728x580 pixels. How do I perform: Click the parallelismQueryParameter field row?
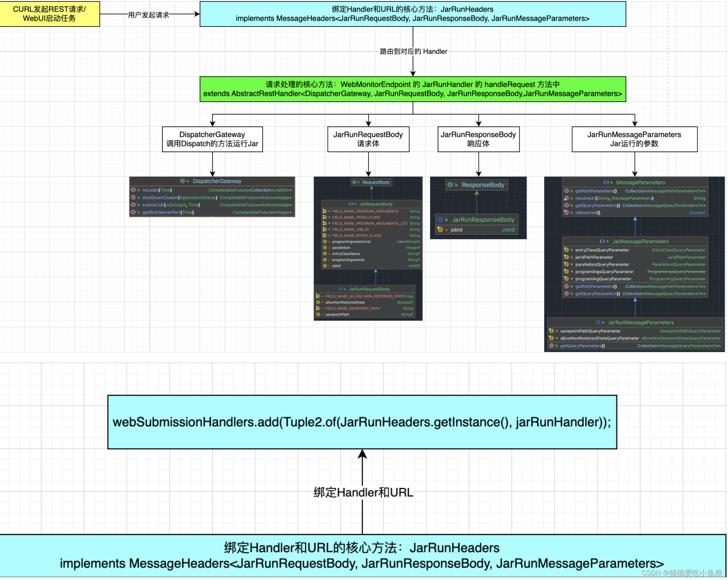point(635,265)
